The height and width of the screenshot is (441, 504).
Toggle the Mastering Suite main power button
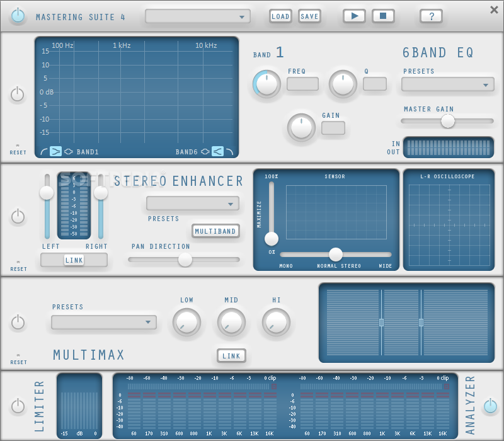pos(18,16)
